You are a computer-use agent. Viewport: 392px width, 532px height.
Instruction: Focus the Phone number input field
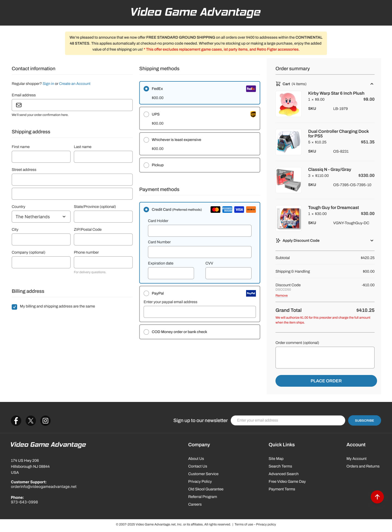pos(103,262)
